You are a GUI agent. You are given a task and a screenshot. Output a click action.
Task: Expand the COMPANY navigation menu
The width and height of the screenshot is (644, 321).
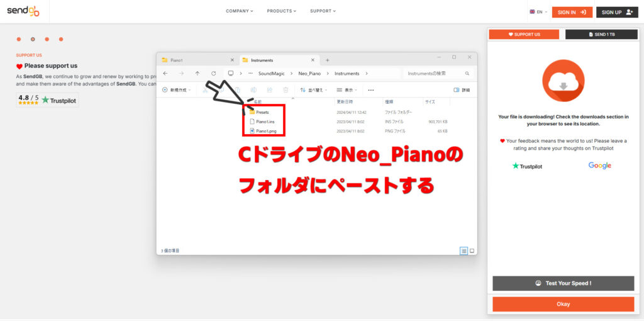click(240, 11)
